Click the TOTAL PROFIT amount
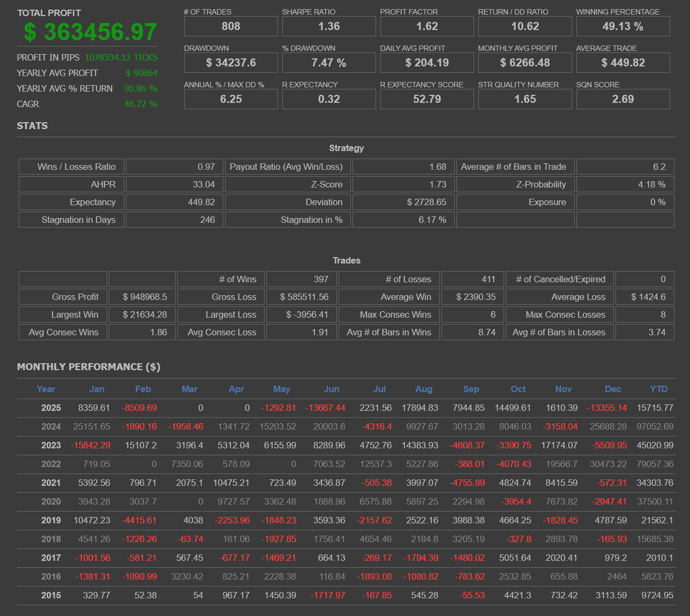The image size is (690, 616). point(88,32)
